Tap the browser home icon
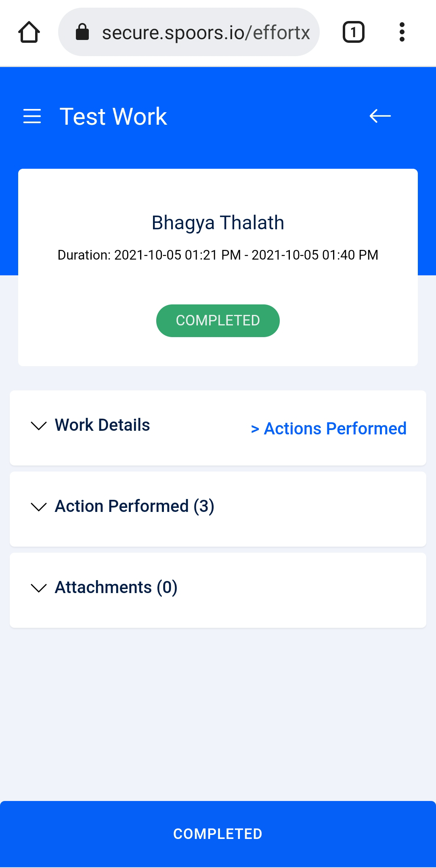This screenshot has height=868, width=436. tap(29, 32)
